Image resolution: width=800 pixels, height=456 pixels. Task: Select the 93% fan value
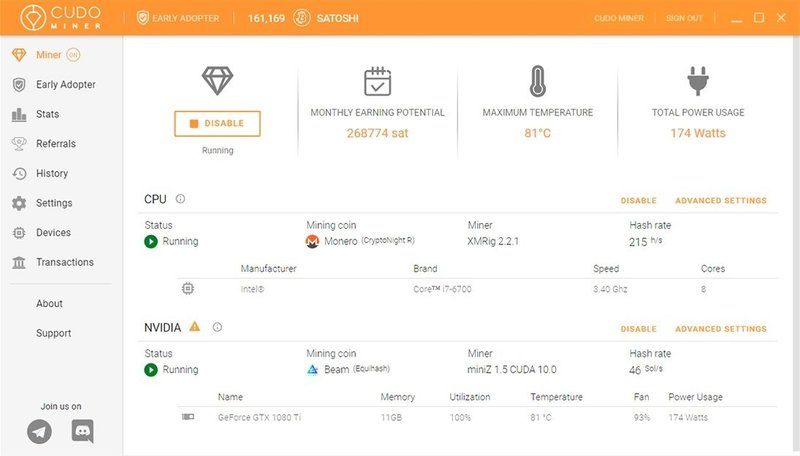pyautogui.click(x=642, y=418)
